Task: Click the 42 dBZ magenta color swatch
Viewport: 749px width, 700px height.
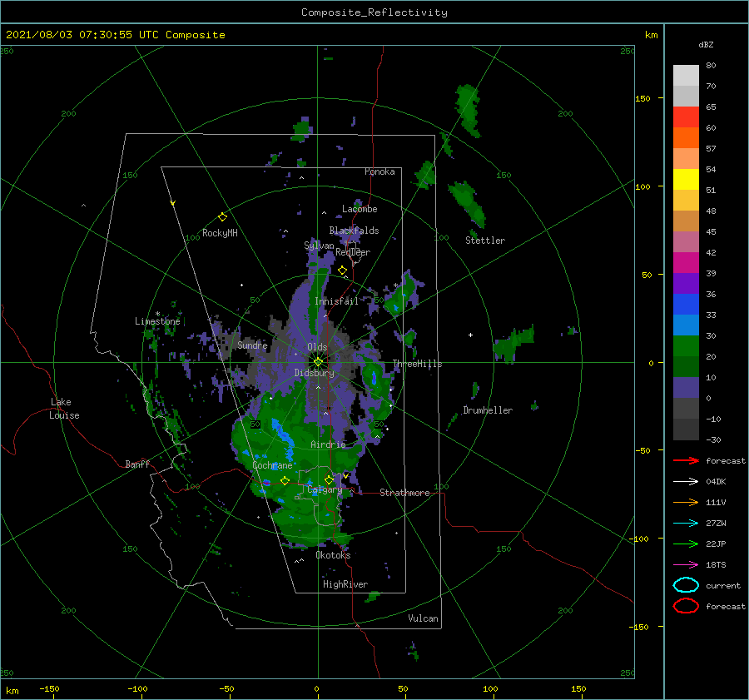Action: pyautogui.click(x=686, y=262)
